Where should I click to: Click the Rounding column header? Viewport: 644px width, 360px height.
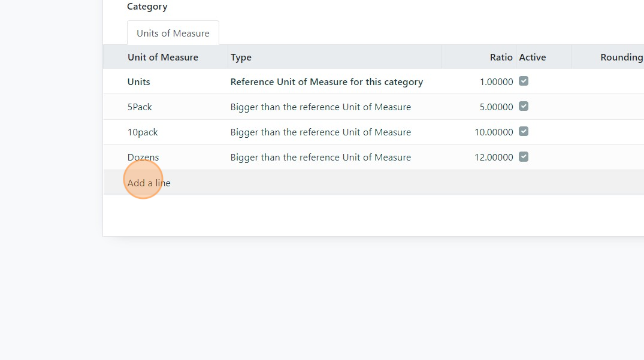tap(621, 58)
